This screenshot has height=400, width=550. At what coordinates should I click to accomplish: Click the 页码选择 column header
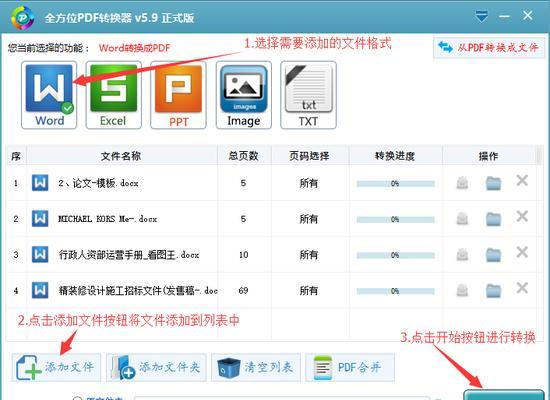coord(309,156)
